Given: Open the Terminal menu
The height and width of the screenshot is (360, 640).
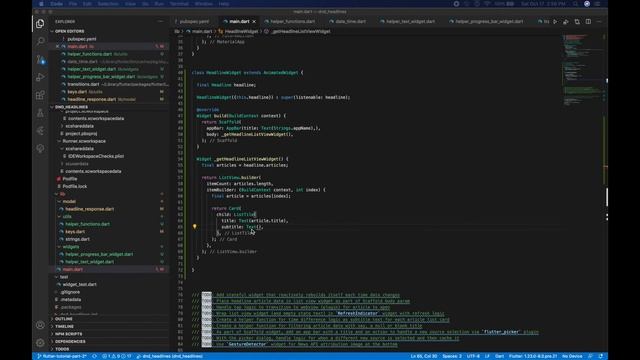Looking at the screenshot, I should pos(179,4).
